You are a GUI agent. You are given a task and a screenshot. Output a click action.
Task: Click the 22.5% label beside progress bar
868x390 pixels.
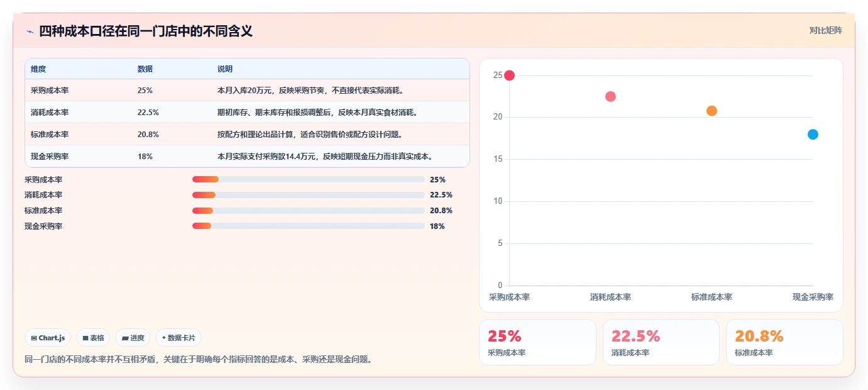pos(441,195)
